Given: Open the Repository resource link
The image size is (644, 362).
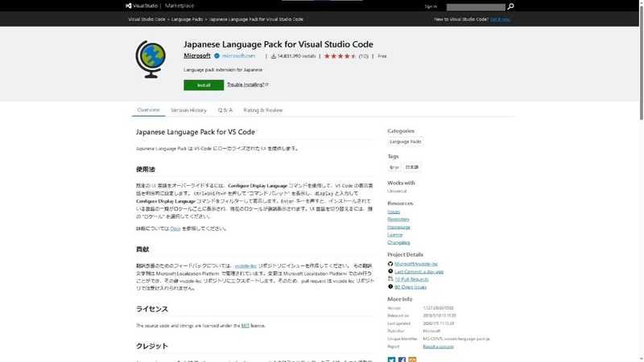Looking at the screenshot, I should 398,219.
